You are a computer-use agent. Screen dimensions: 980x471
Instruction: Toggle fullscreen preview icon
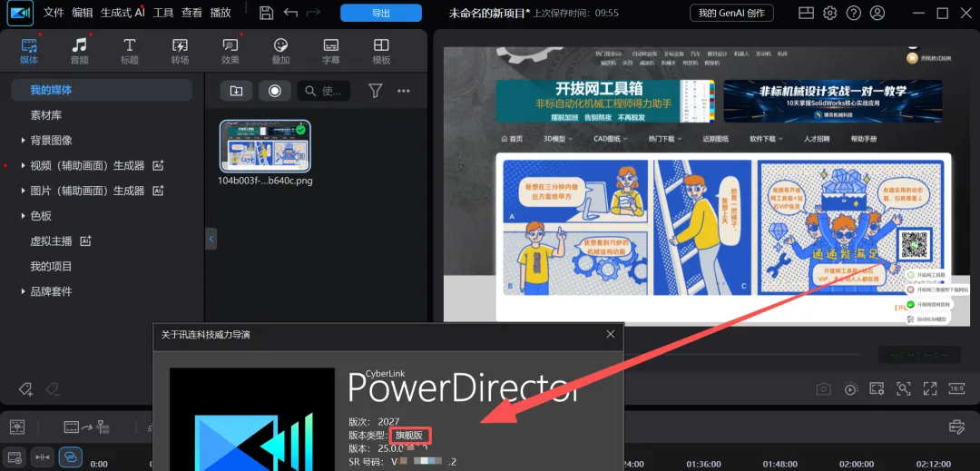[930, 389]
